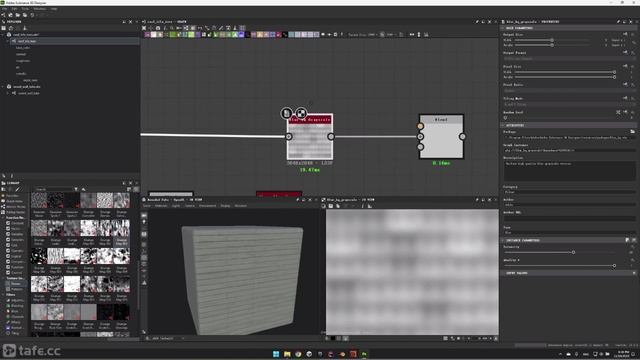This screenshot has width=640, height=360.
Task: Open Chrome from taskbar
Action: click(298, 354)
